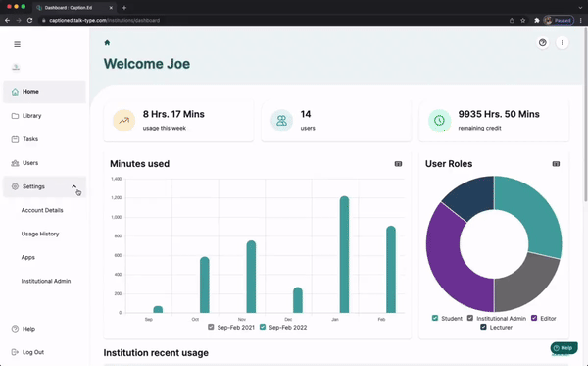This screenshot has height=366, width=588.
Task: Click the floating Help button
Action: click(564, 348)
